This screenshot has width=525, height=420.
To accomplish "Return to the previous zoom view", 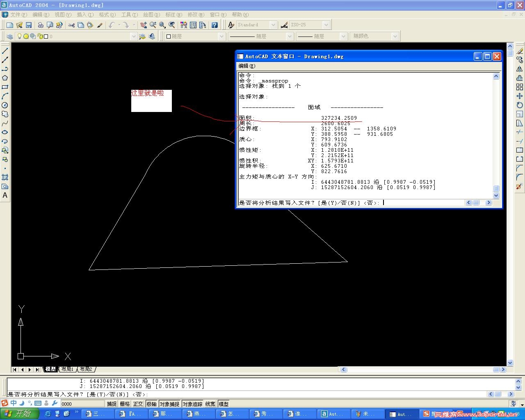I will coord(172,25).
